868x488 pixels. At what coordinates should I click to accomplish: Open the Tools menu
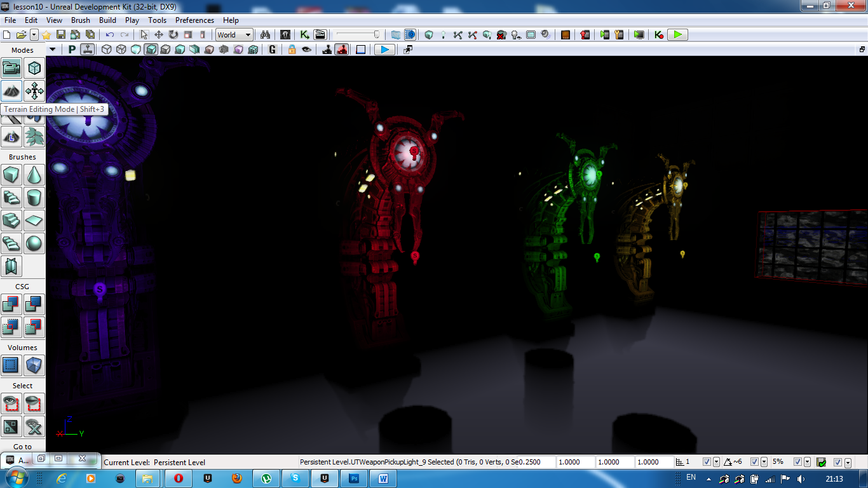[x=158, y=20]
